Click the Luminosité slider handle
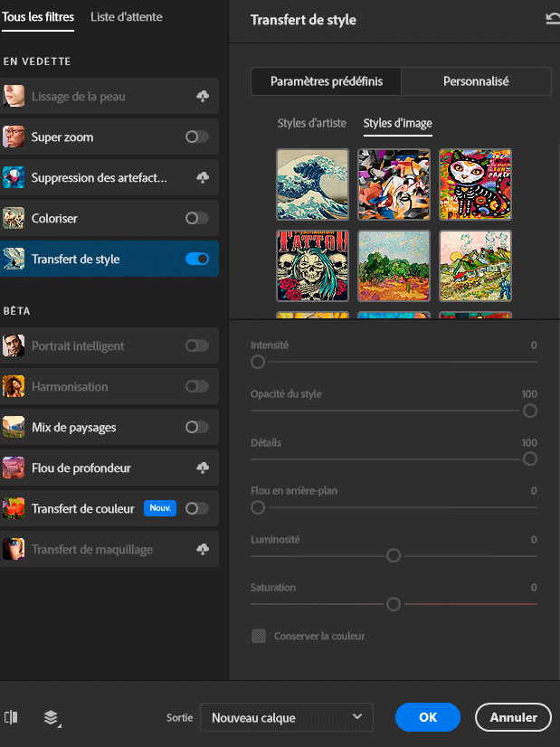The width and height of the screenshot is (560, 747). tap(394, 555)
